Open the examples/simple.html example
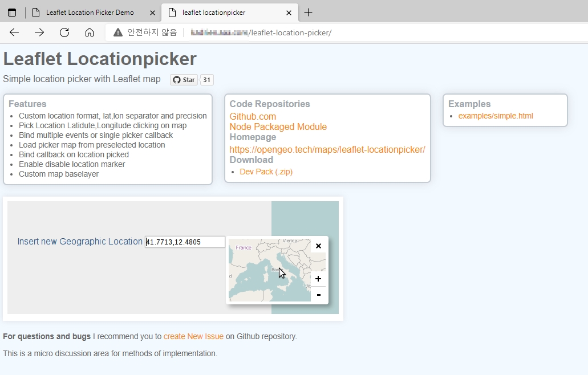 (x=496, y=116)
